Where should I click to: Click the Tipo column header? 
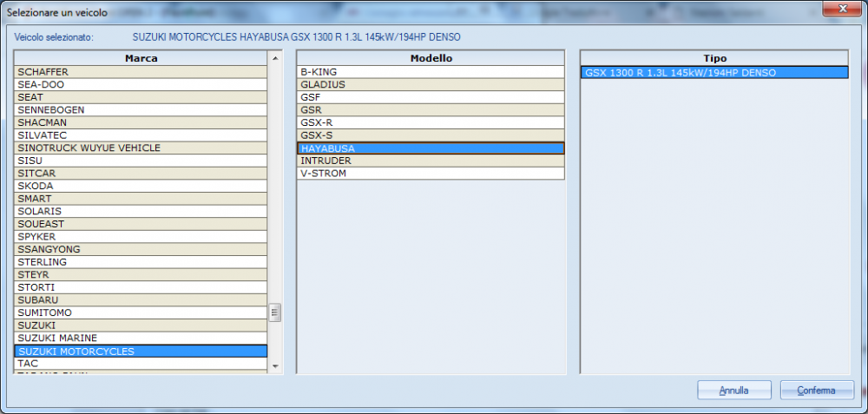pyautogui.click(x=714, y=58)
